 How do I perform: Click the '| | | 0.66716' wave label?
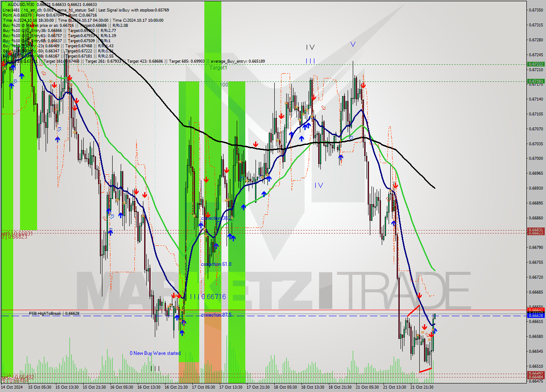coord(208,296)
